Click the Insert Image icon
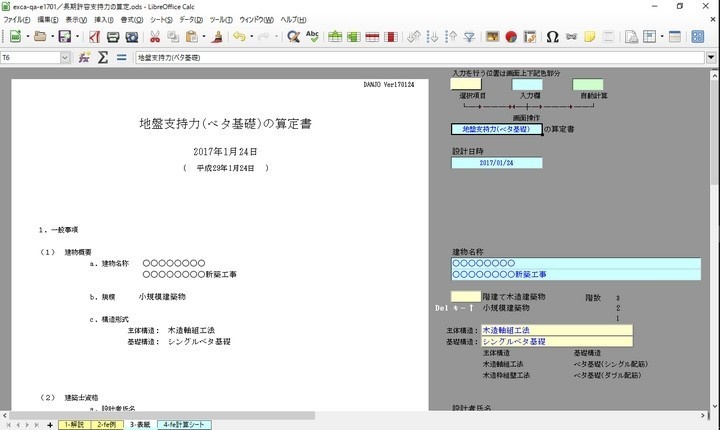Viewport: 720px width, 430px height. [492, 37]
